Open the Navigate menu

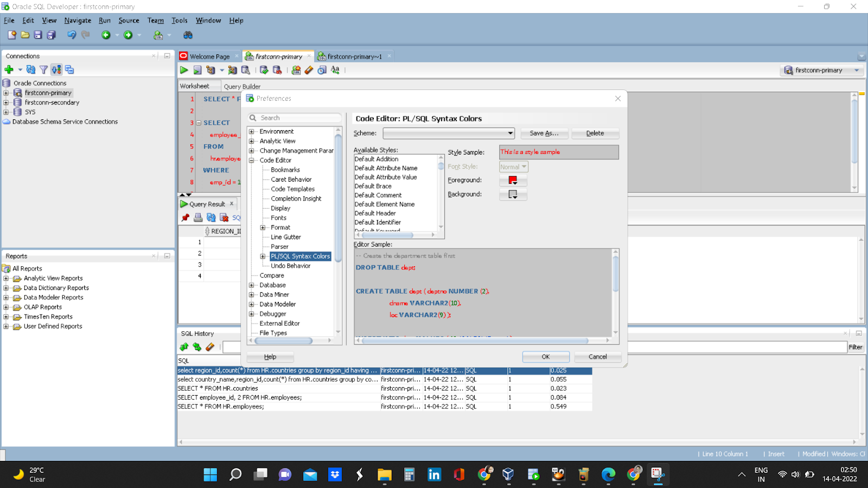pyautogui.click(x=78, y=21)
